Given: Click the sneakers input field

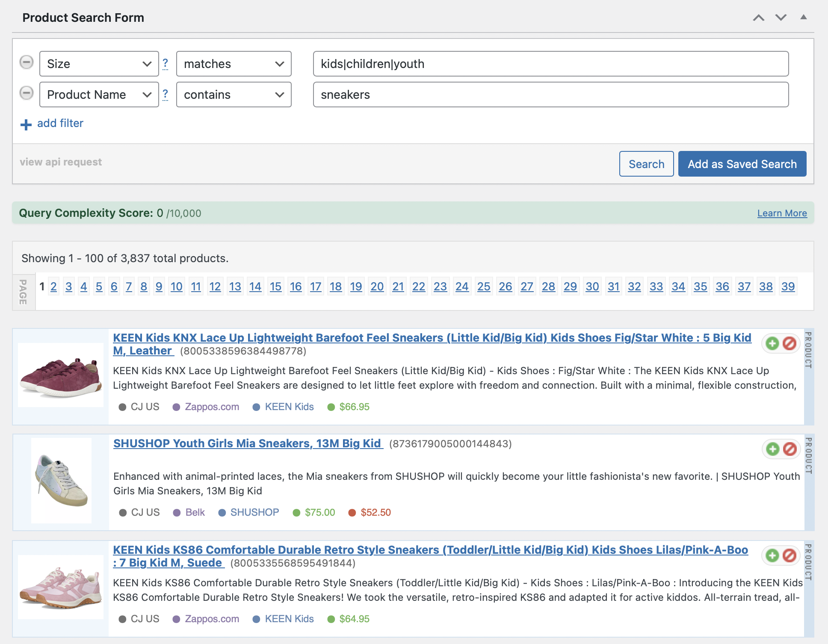Looking at the screenshot, I should click(x=551, y=95).
